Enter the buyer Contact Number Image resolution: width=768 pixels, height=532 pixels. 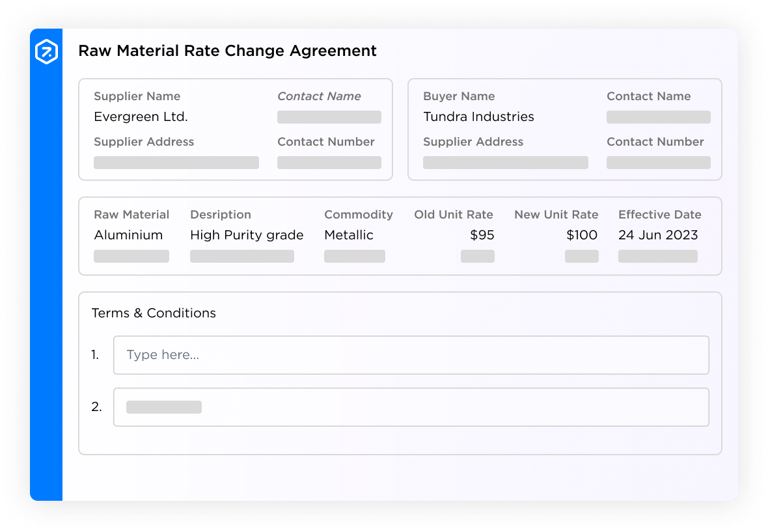(658, 163)
